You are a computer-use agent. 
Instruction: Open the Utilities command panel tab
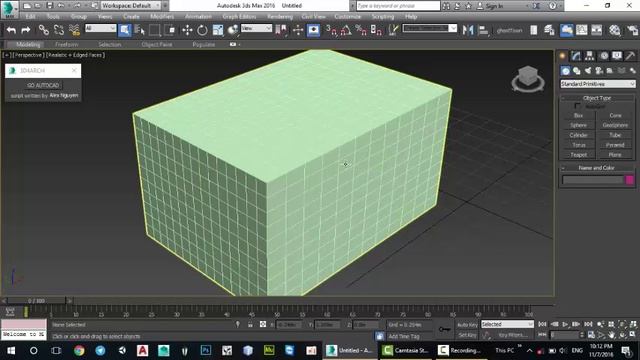(630, 56)
